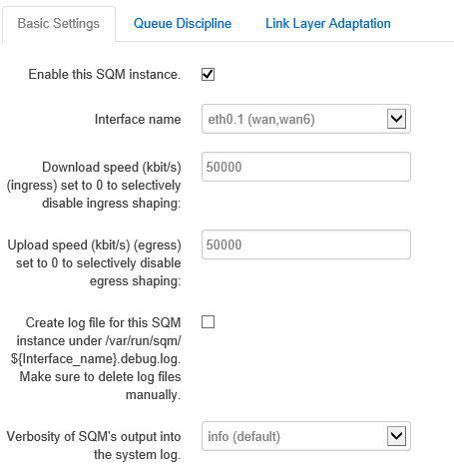454x476 pixels.
Task: Click the '${Interface_name}.debug.log.' path text
Action: (96, 359)
